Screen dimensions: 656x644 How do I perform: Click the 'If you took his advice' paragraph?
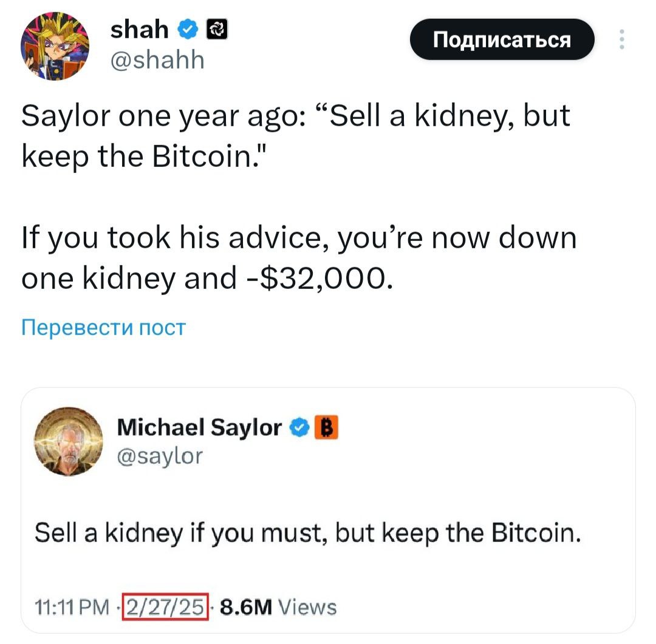298,258
